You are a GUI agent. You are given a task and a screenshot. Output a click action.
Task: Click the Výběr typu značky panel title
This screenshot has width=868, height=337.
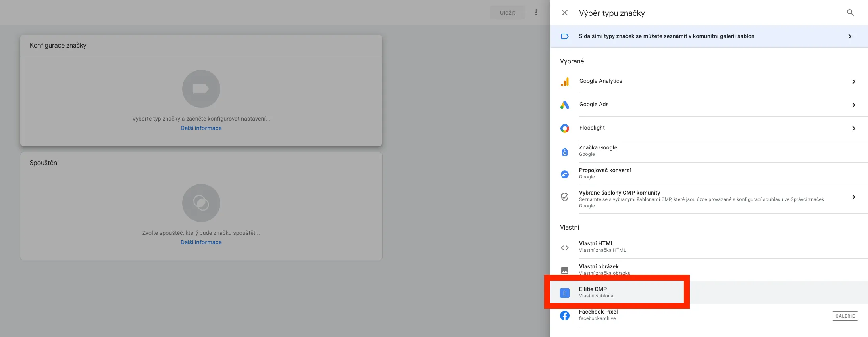612,13
